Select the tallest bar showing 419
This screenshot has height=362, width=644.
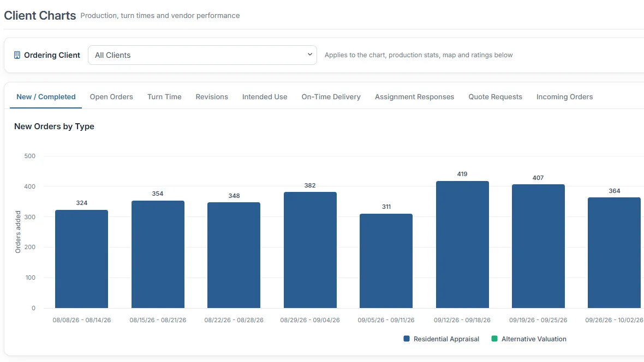(x=462, y=245)
